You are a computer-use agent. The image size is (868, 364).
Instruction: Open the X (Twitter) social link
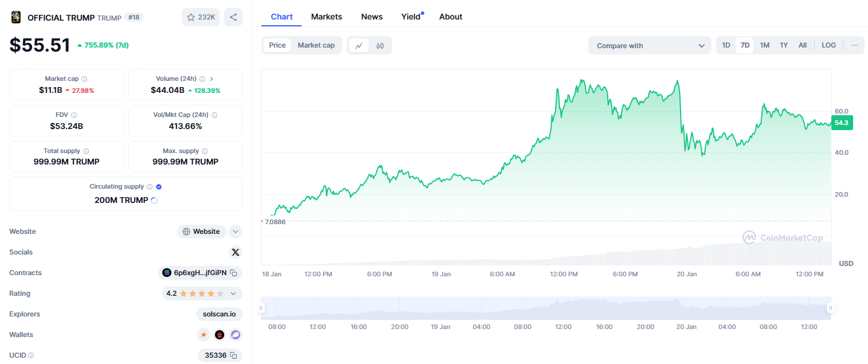pos(236,252)
